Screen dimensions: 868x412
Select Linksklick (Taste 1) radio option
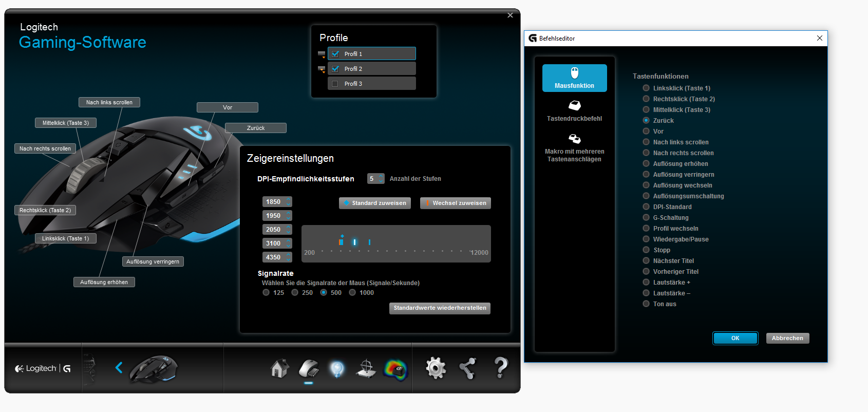coord(646,88)
